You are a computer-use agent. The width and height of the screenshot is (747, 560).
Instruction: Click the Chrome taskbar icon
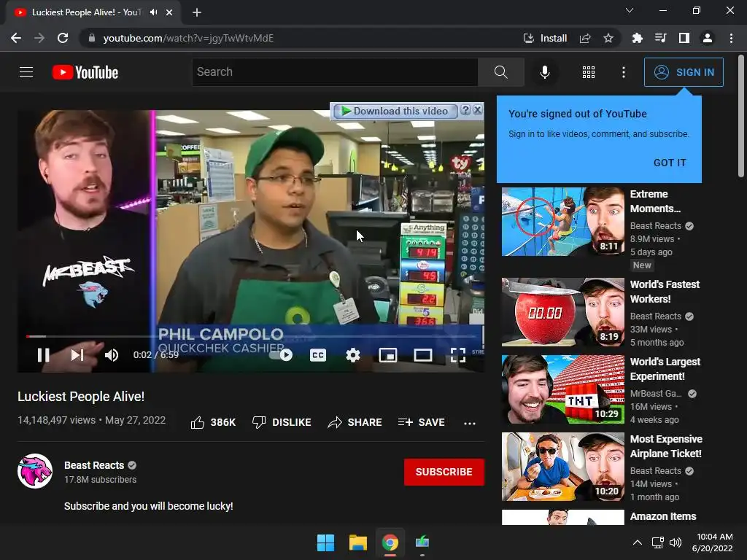390,542
